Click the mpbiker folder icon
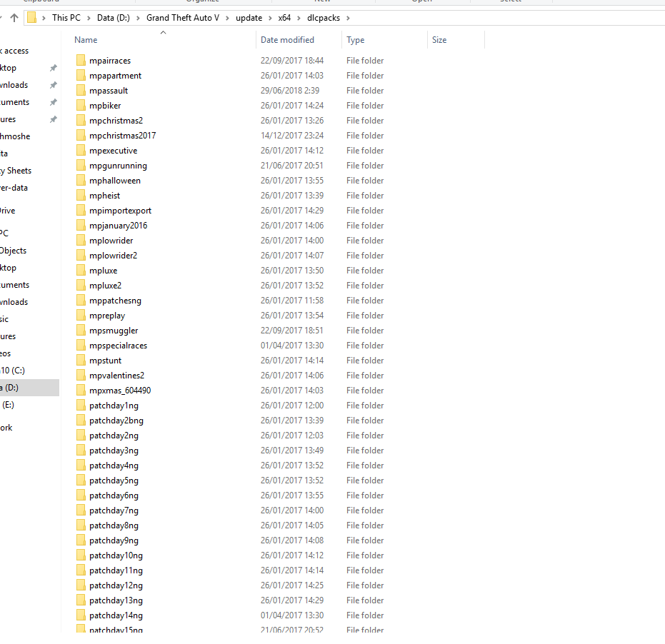 pos(81,105)
